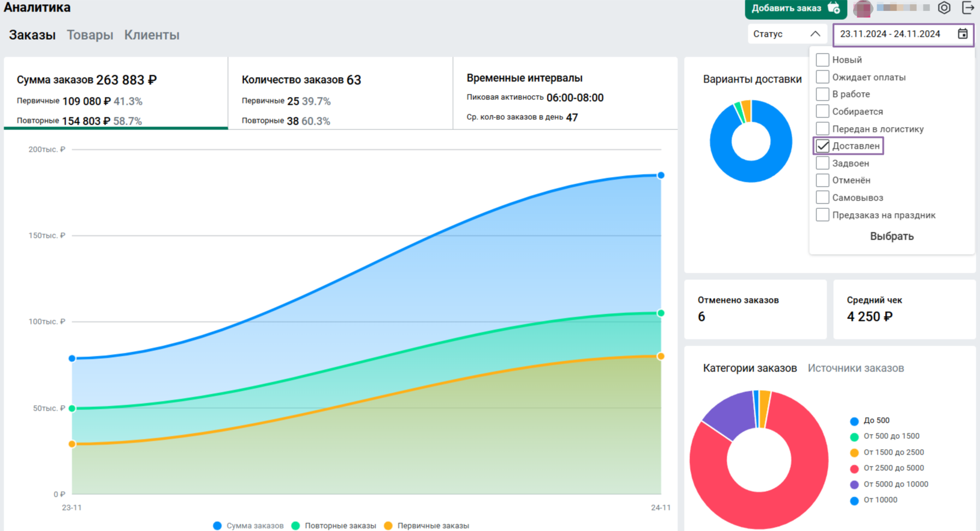Open settings via the hexagon gear icon
The width and height of the screenshot is (980, 531).
[x=944, y=8]
